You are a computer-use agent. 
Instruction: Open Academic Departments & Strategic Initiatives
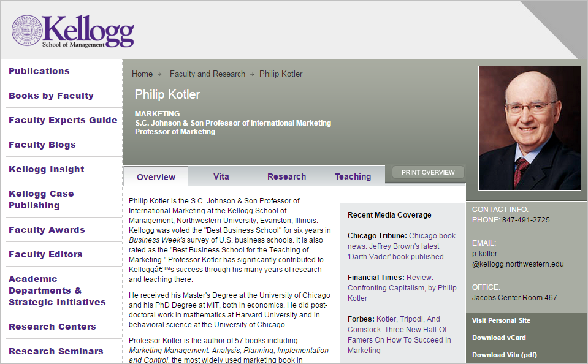point(57,290)
